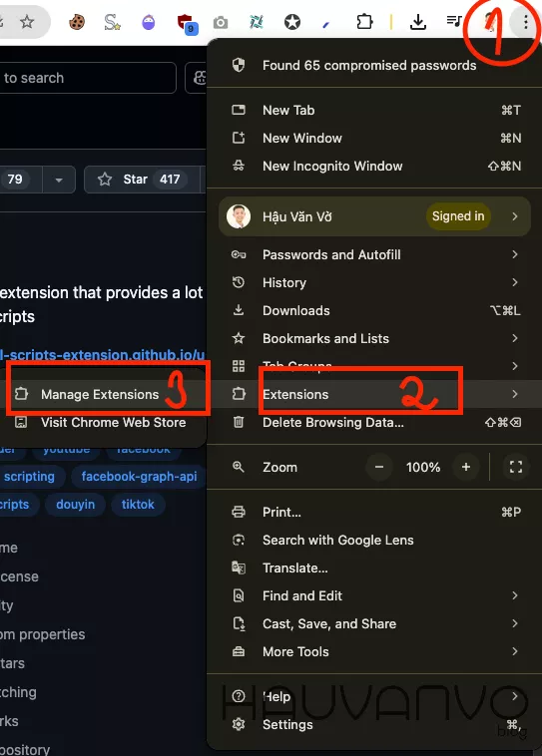This screenshot has height=756, width=542.
Task: Choose New Window from the menu
Action: pyautogui.click(x=374, y=139)
